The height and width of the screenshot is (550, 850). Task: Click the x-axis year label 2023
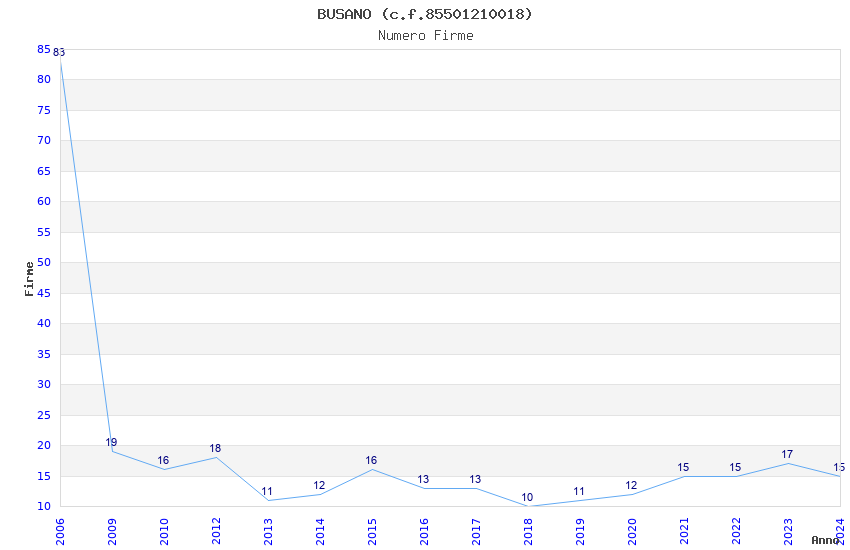pos(788,531)
